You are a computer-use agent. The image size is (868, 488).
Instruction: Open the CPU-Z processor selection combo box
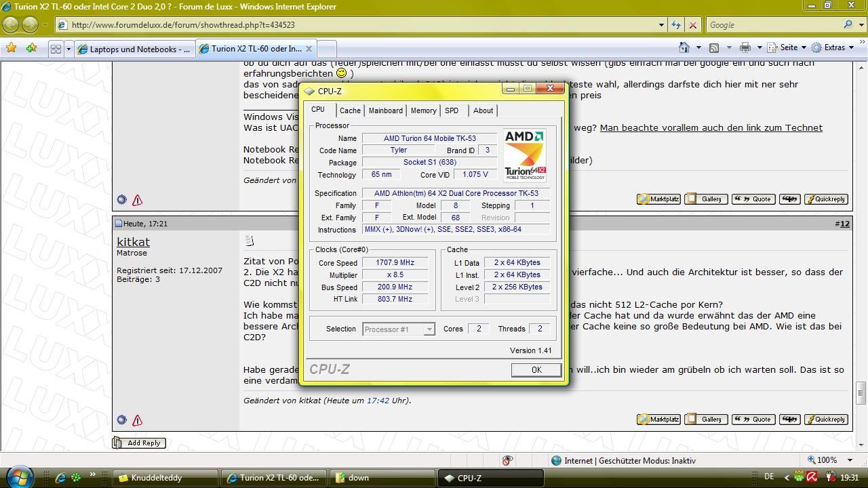[399, 329]
